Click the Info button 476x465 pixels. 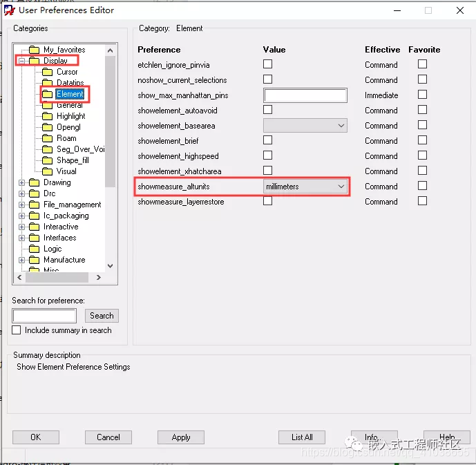pyautogui.click(x=374, y=437)
